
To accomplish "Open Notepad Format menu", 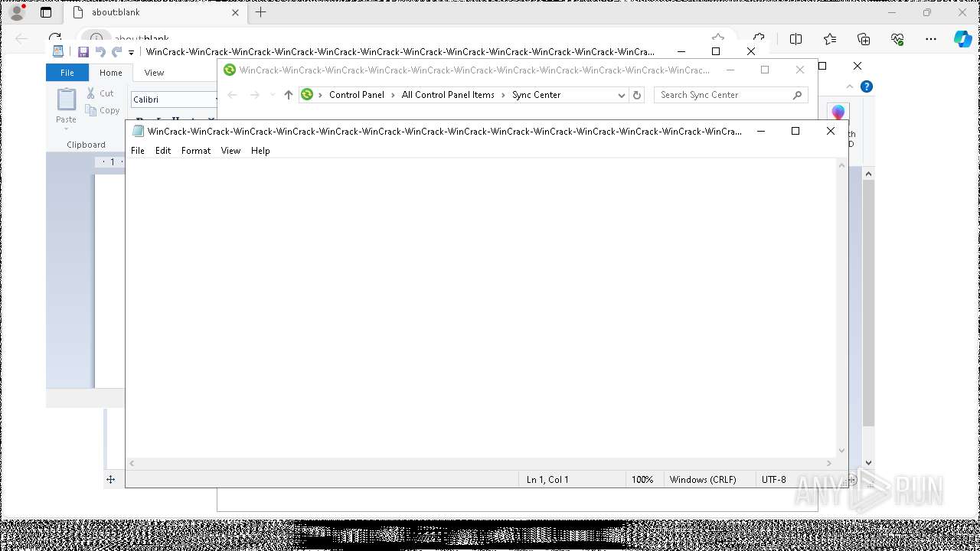I will pyautogui.click(x=196, y=151).
